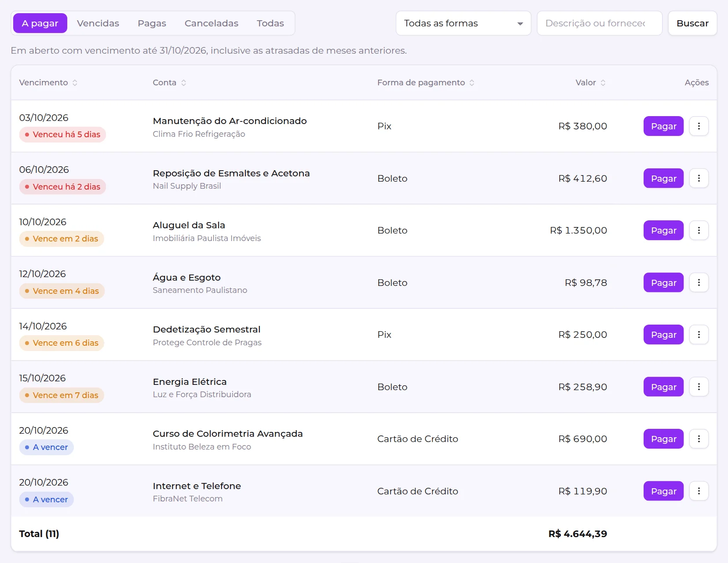Click supplier 'Nail Supply Brasil'
The image size is (728, 563).
pos(187,186)
